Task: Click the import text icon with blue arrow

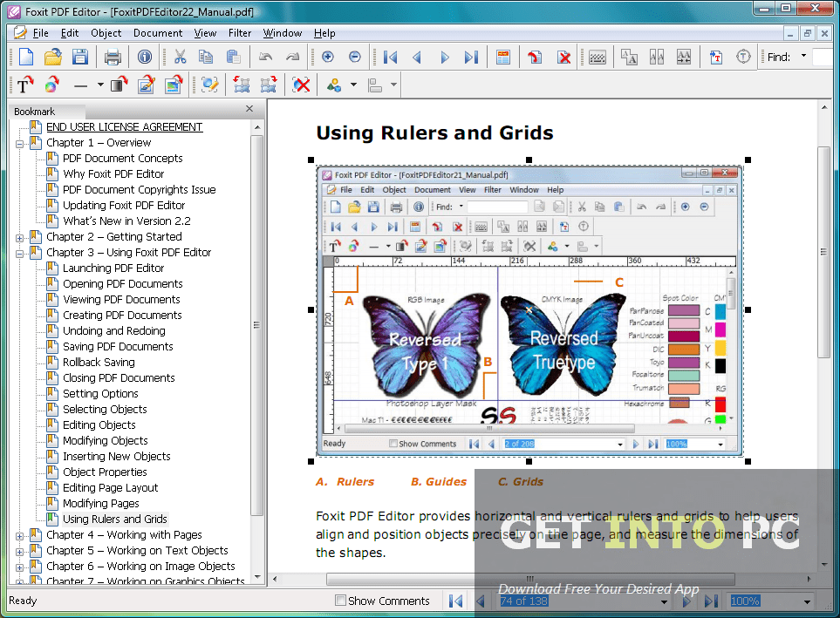Action: pyautogui.click(x=716, y=57)
